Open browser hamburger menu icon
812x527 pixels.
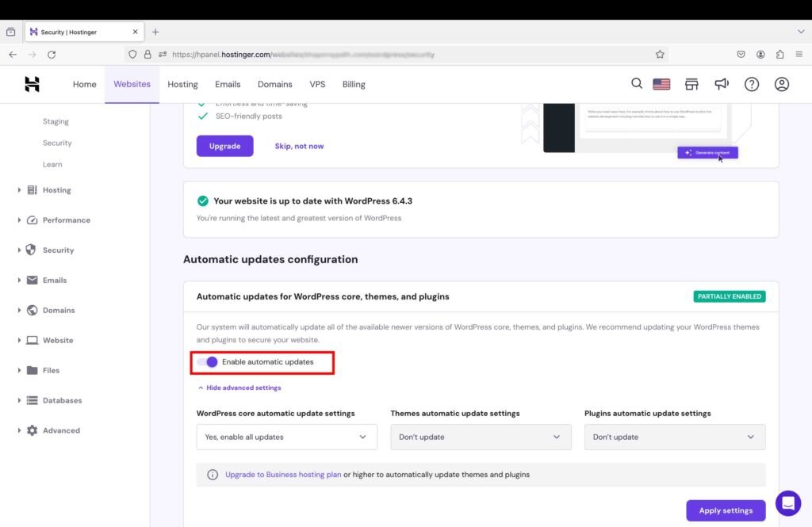coord(799,55)
